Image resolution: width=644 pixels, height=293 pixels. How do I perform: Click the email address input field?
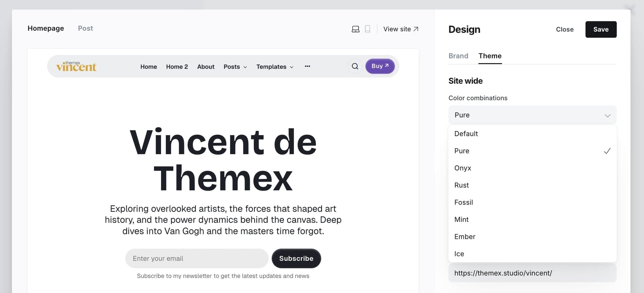tap(196, 258)
